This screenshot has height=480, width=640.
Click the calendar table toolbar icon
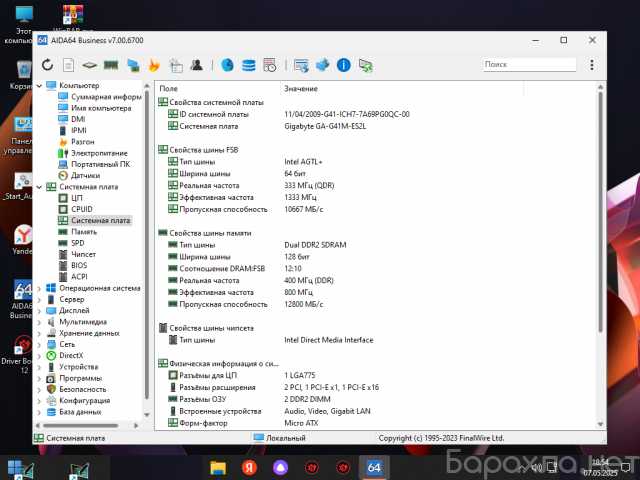270,65
